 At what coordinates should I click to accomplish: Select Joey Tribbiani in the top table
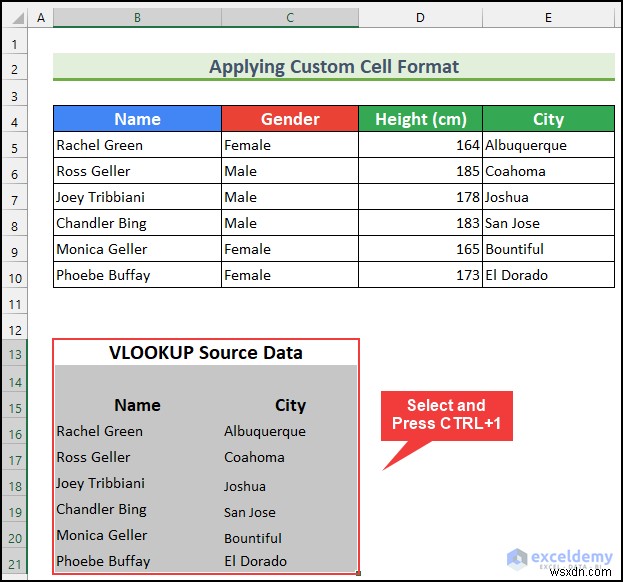(137, 197)
